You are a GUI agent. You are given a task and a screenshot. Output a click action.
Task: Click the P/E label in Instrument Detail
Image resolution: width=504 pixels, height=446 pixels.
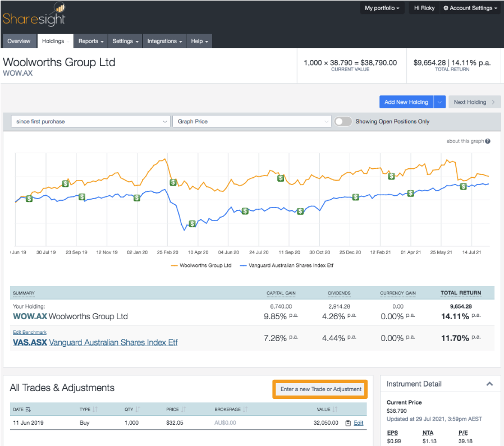tap(463, 433)
